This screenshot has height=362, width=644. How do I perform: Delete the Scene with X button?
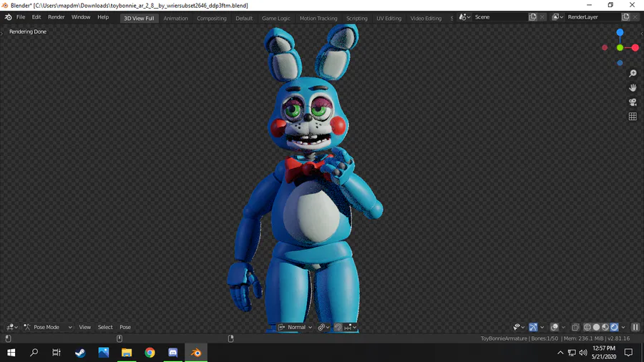click(542, 17)
